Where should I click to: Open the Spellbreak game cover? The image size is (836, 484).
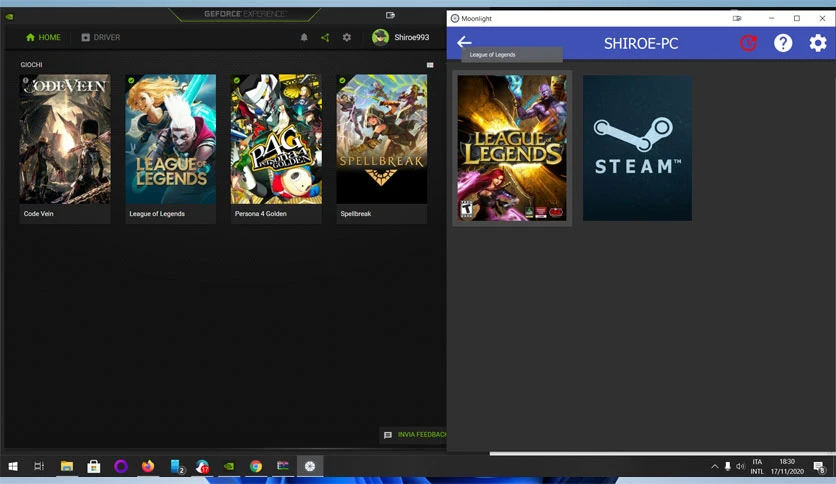[382, 139]
